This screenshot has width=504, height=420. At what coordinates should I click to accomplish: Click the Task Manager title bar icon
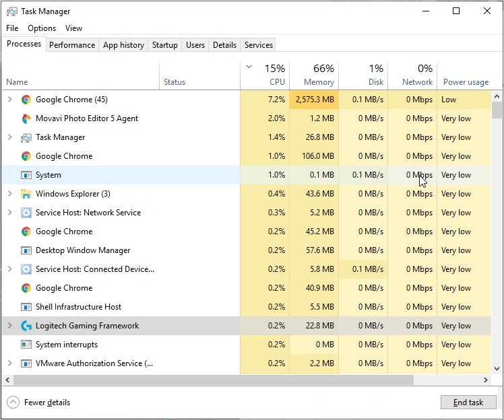click(x=12, y=11)
